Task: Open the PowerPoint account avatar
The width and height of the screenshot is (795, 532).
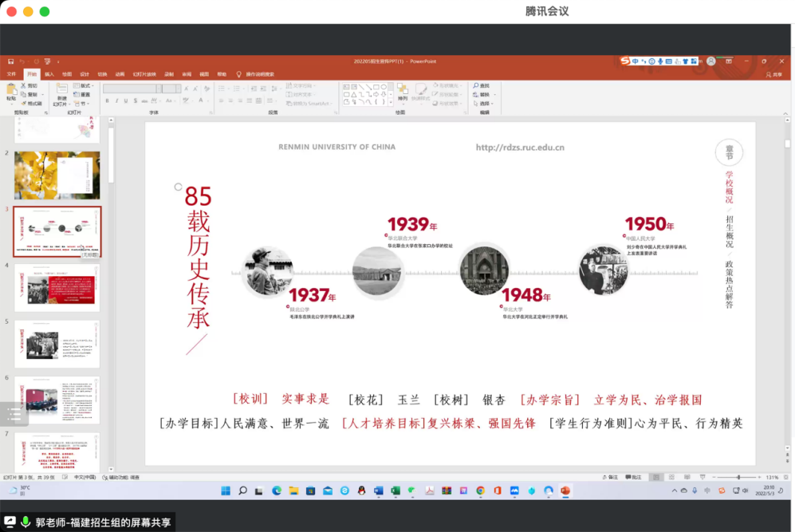Action: tap(711, 61)
